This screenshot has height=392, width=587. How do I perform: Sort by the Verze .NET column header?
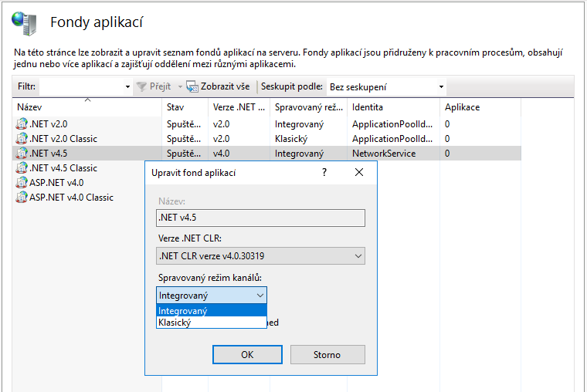[x=239, y=107]
